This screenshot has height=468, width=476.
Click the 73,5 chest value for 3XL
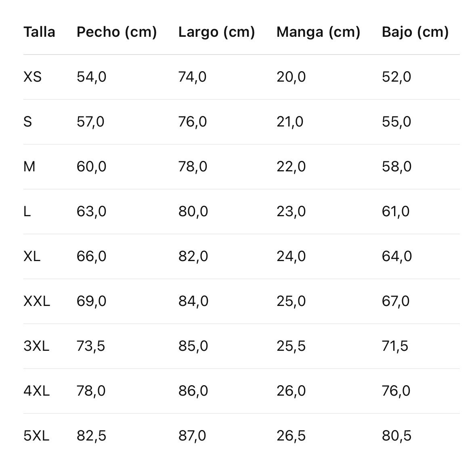click(91, 346)
